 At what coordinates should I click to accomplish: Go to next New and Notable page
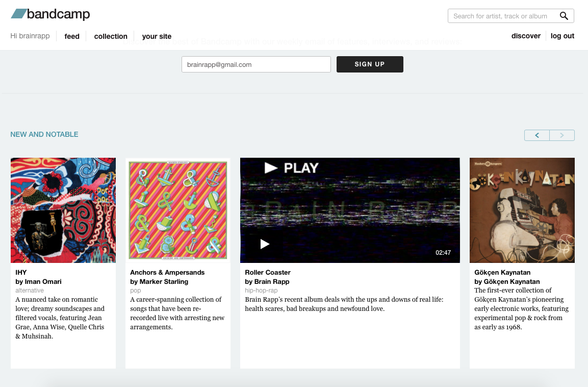(x=562, y=135)
